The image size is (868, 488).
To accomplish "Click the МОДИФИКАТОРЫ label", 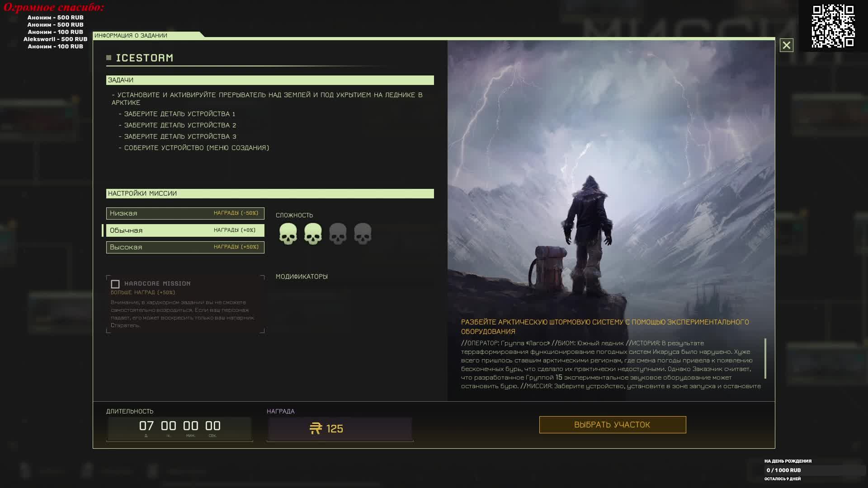I will click(302, 277).
